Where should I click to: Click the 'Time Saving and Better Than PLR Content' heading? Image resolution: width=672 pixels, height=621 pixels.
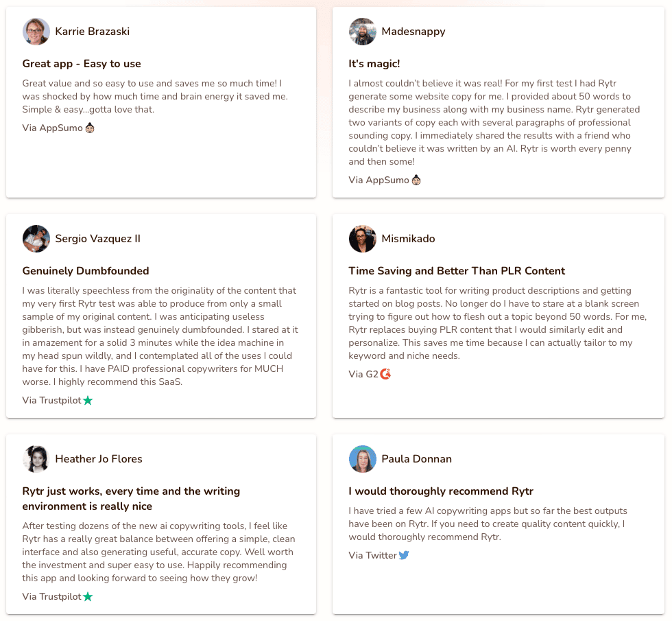457,271
